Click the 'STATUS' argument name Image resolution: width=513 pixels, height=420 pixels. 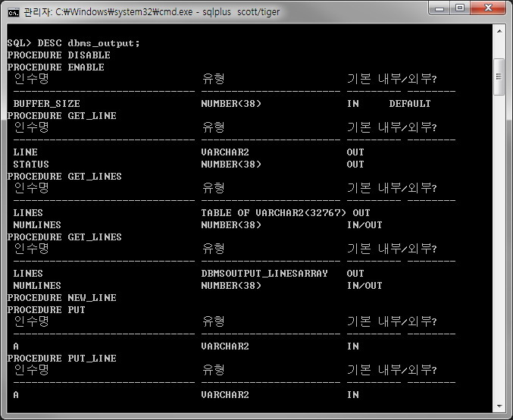pos(31,165)
